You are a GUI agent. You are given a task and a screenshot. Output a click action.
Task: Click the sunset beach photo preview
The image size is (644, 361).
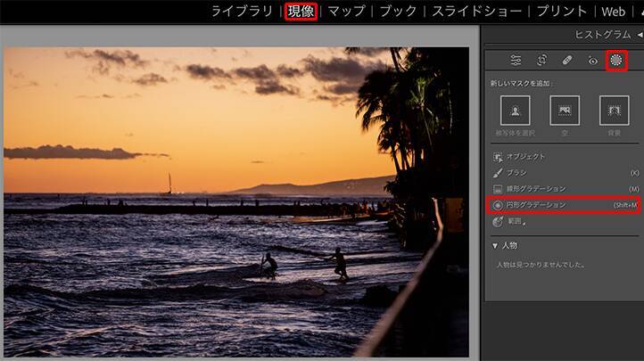click(x=235, y=201)
